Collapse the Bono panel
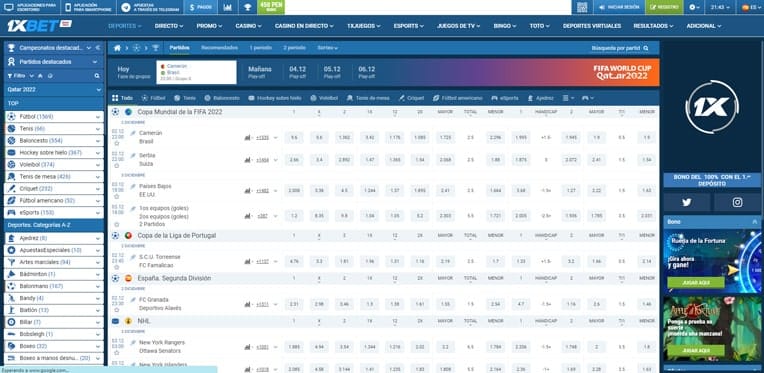This screenshot has width=764, height=373. click(x=755, y=222)
